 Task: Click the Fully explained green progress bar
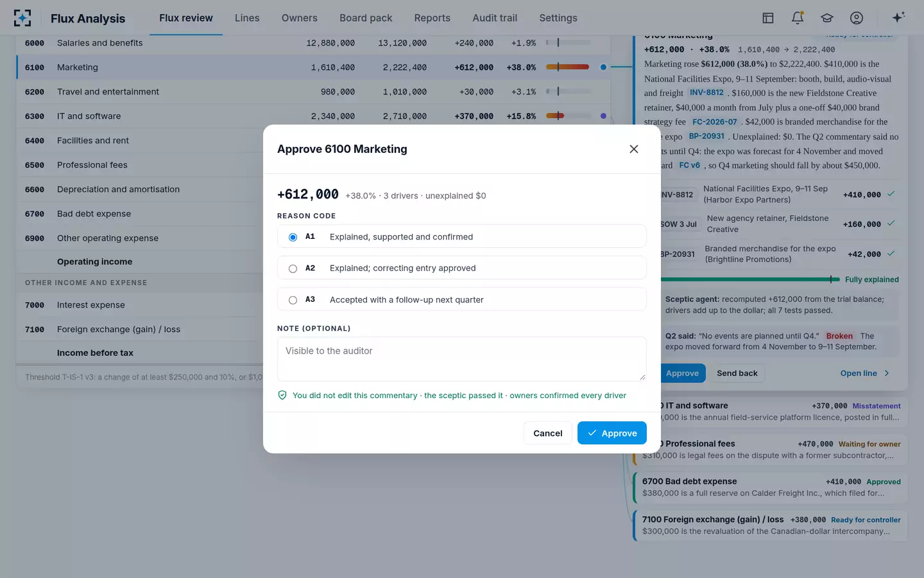749,279
